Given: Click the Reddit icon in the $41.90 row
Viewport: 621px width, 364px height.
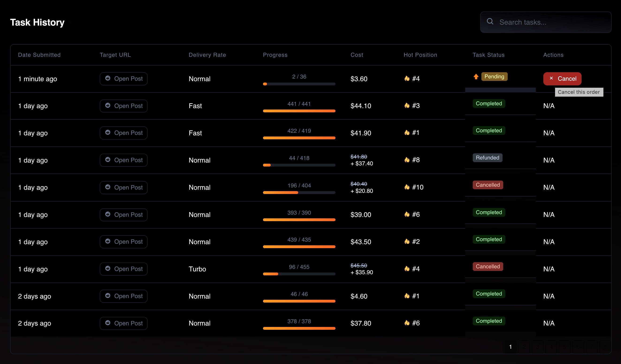Looking at the screenshot, I should pos(108,133).
